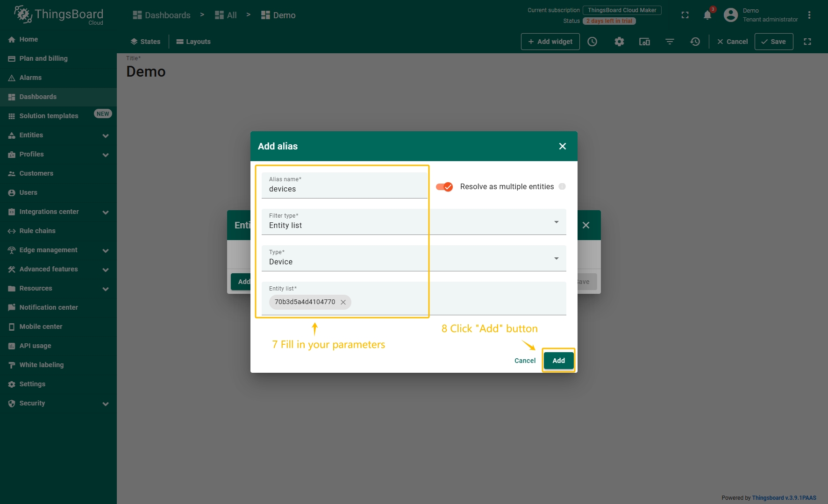This screenshot has height=504, width=828.
Task: Open dashboard settings gear icon
Action: point(619,42)
